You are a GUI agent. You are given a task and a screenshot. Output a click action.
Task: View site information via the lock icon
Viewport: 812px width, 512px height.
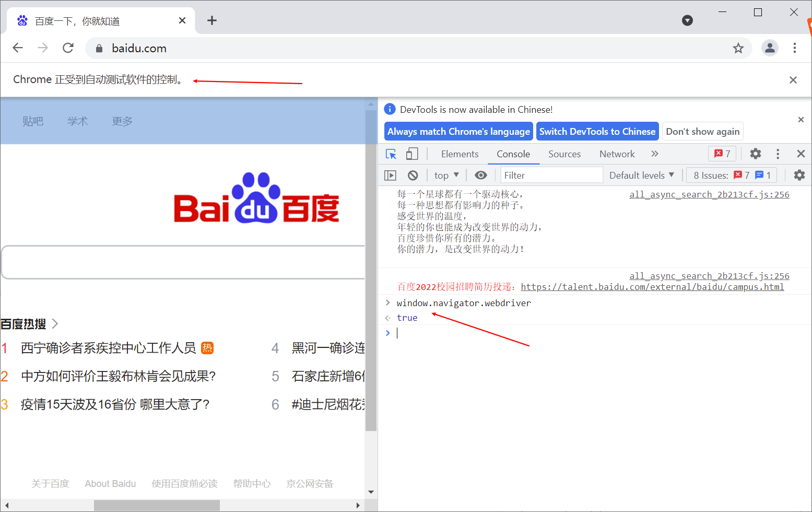pyautogui.click(x=99, y=48)
